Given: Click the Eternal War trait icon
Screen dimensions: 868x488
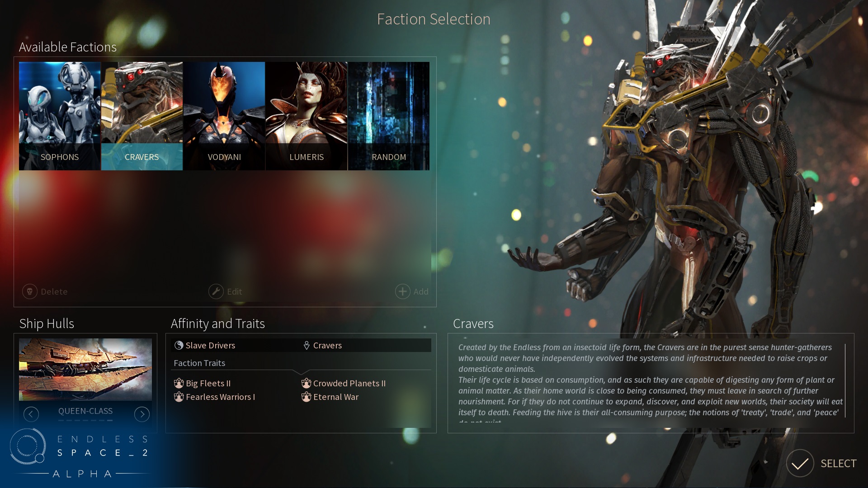Looking at the screenshot, I should (x=307, y=397).
